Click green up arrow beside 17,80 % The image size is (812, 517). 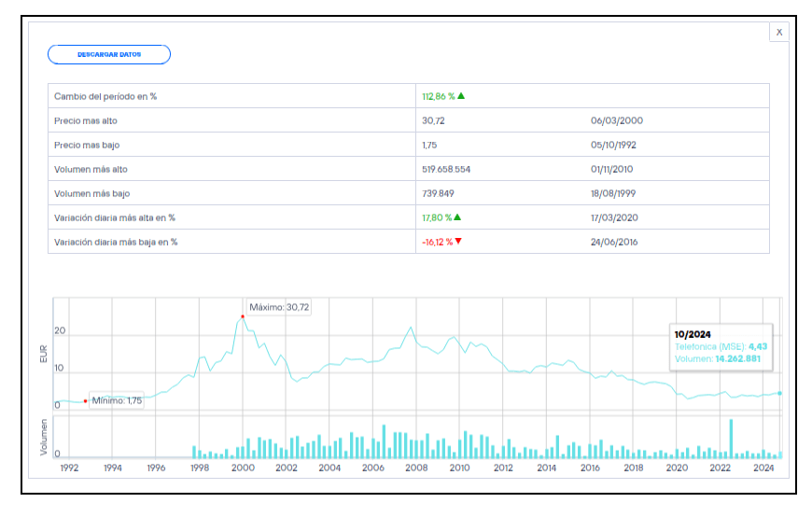(x=457, y=217)
